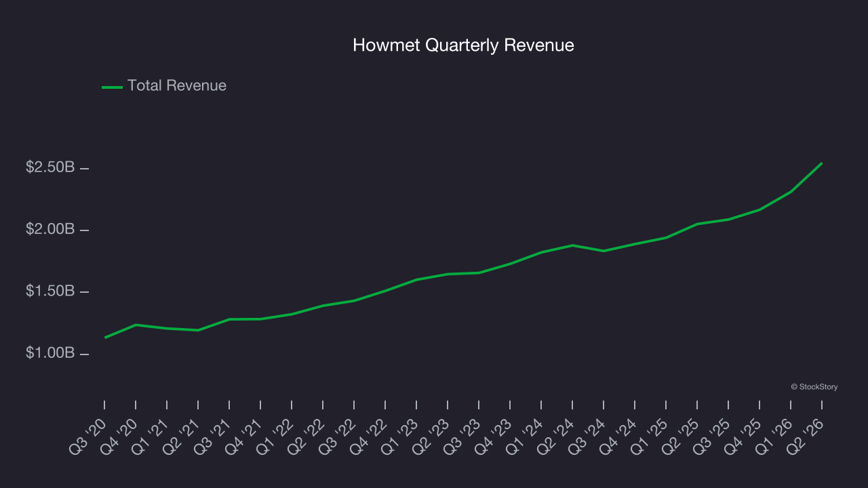Click the Q3 '21 x-axis label
This screenshot has width=868, height=488.
(x=213, y=436)
